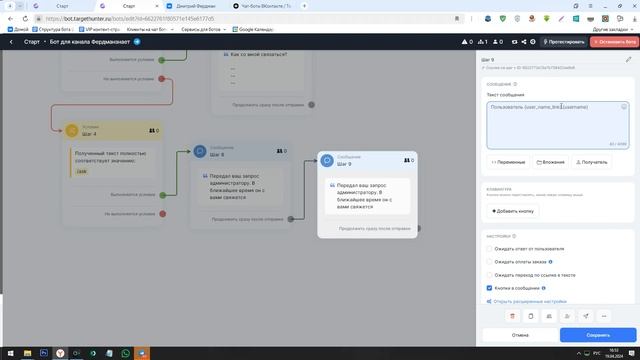This screenshot has height=360, width=640.
Task: Click the Старт breadcrumb in app header
Action: click(x=31, y=42)
